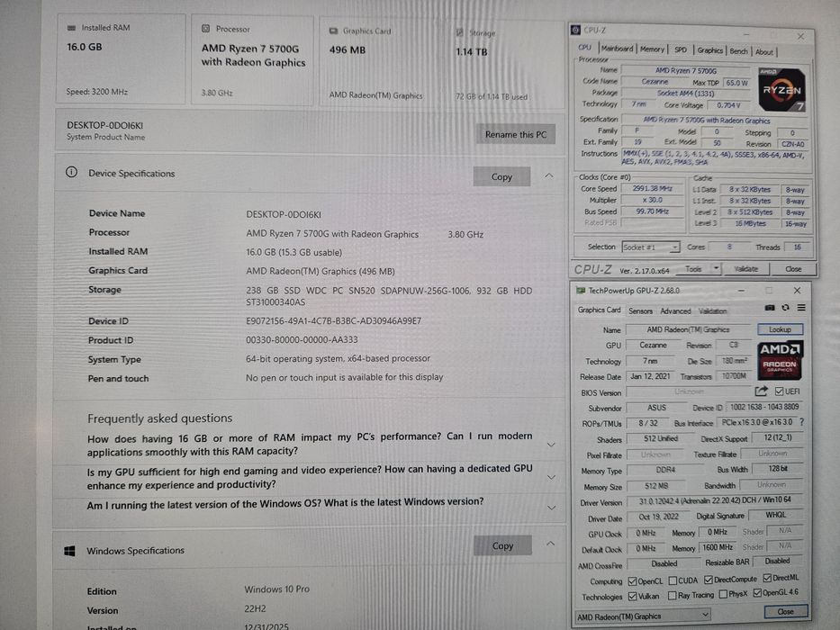840x630 pixels.
Task: Toggle the DirectML checkbox
Action: (767, 578)
